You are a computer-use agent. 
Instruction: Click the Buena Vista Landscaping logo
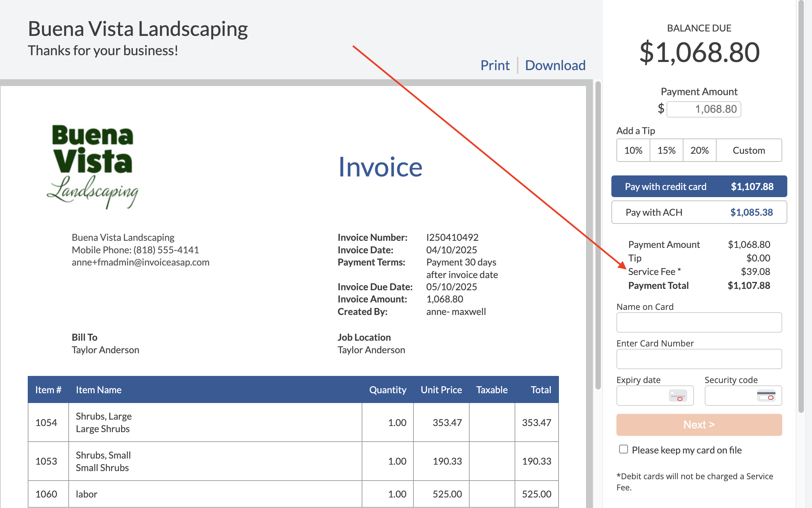tap(92, 167)
